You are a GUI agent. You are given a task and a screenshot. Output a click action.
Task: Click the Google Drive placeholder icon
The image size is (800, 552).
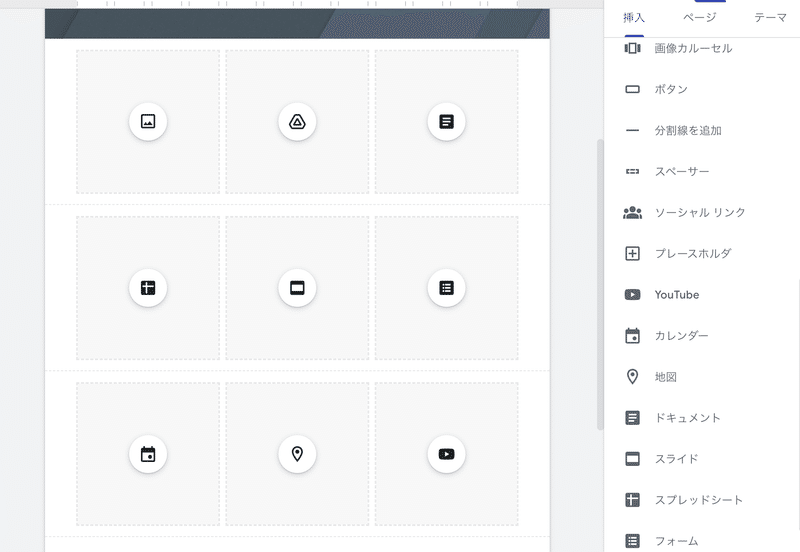click(297, 121)
